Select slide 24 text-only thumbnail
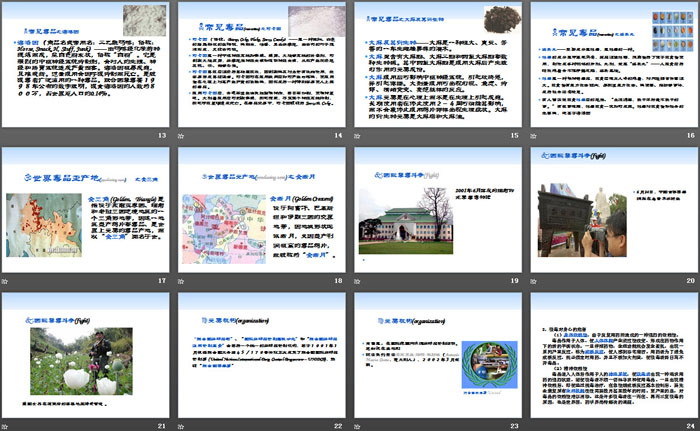The height and width of the screenshot is (431, 700). (x=614, y=355)
